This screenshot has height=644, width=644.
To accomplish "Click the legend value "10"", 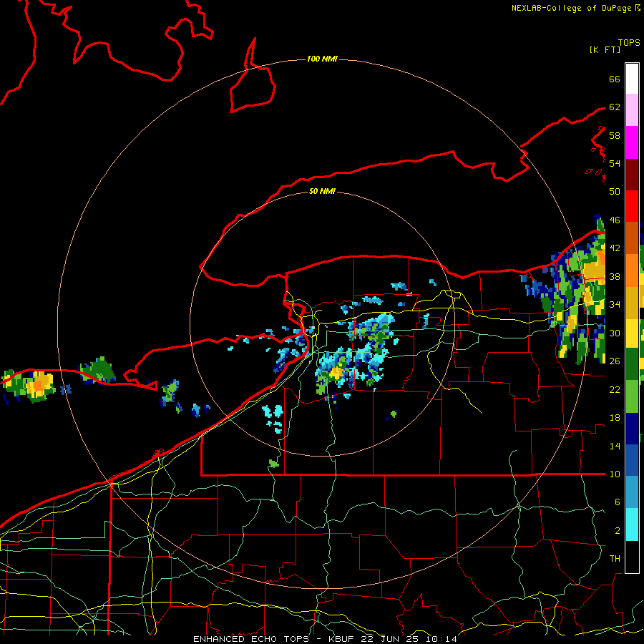I will coord(615,474).
